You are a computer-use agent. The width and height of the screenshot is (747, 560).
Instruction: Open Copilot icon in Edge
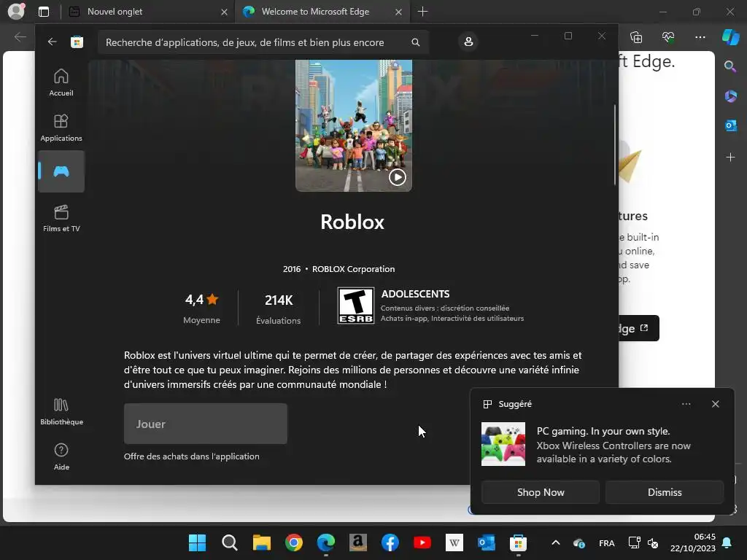tap(730, 36)
